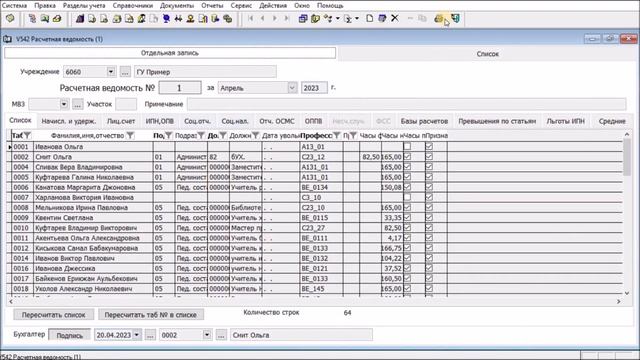Image resolution: width=640 pixels, height=360 pixels.
Task: Toggle Призна checkbox for Сливак Вера Владимировна
Action: (429, 167)
